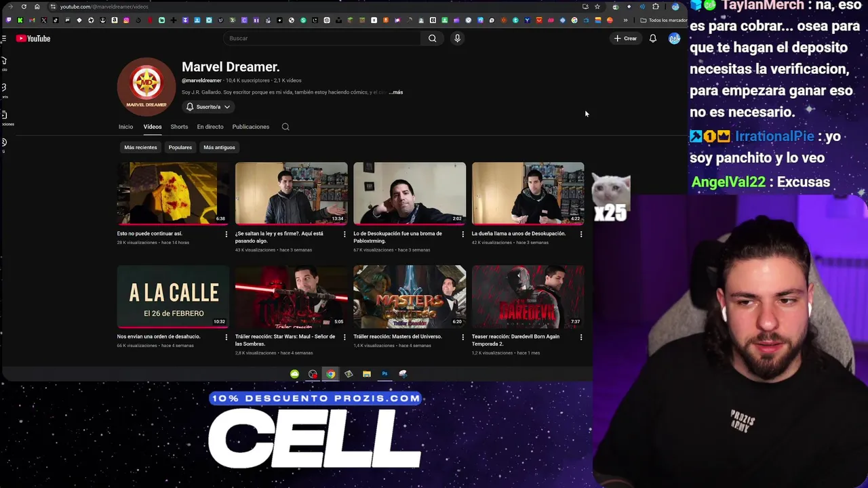Select the Vídeos tab
The height and width of the screenshot is (488, 868).
(153, 127)
